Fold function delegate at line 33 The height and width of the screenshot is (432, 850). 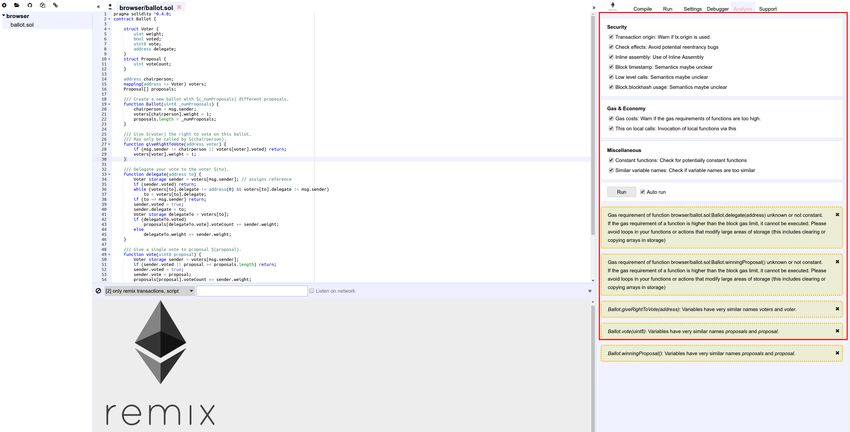tap(109, 175)
